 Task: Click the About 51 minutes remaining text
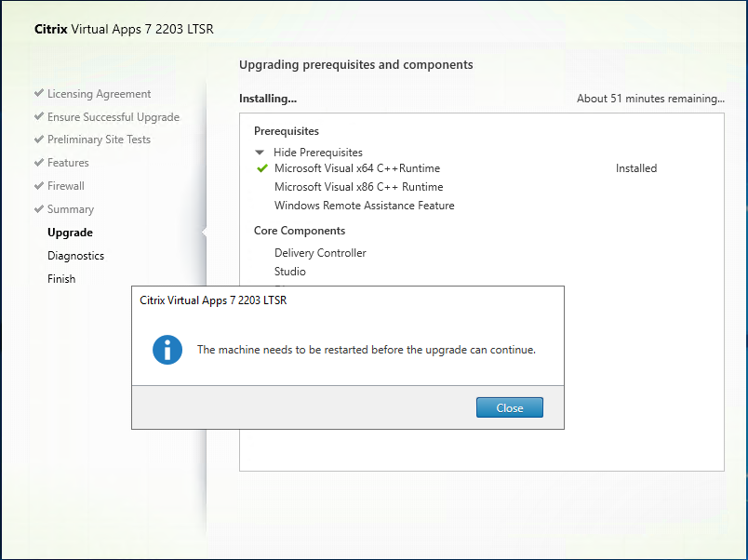(x=650, y=99)
